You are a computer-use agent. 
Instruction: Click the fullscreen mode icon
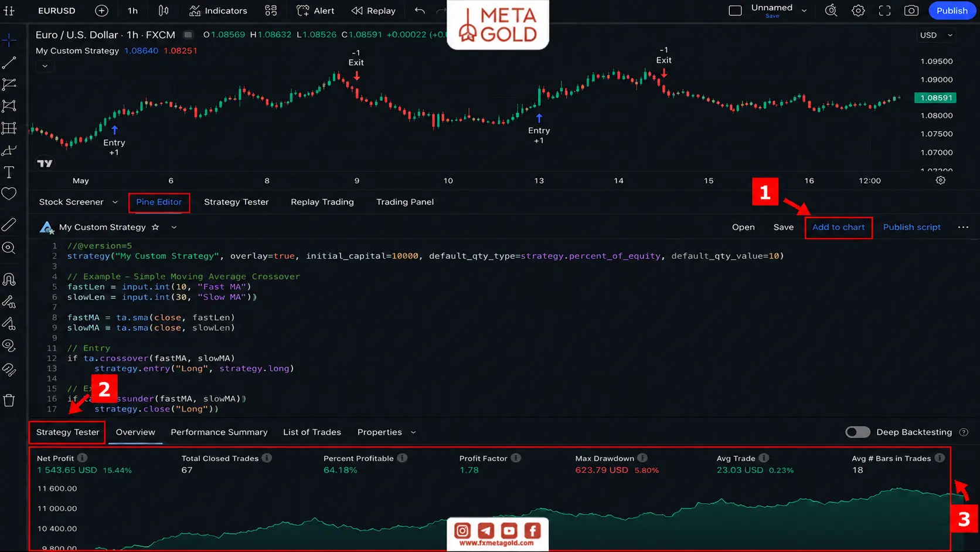884,11
